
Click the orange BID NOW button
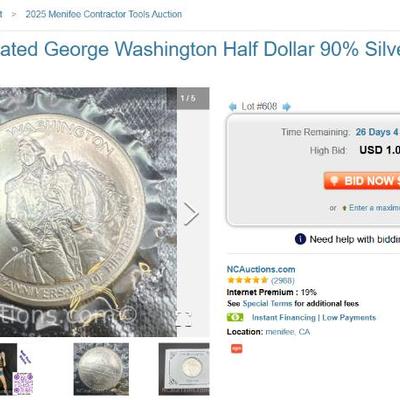tap(362, 181)
